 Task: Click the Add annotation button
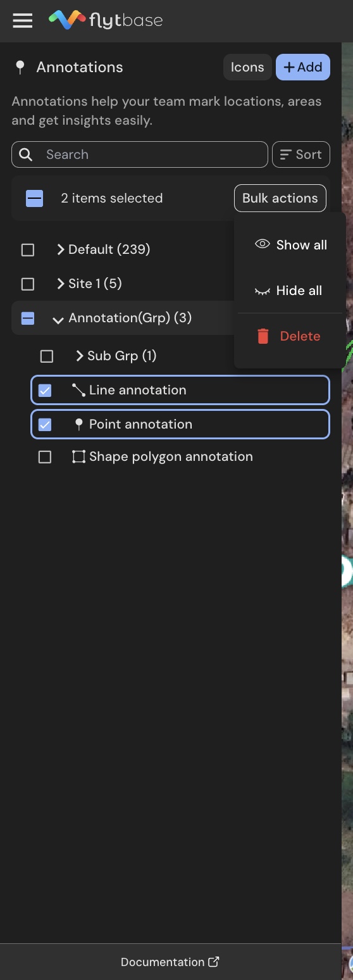(x=303, y=67)
